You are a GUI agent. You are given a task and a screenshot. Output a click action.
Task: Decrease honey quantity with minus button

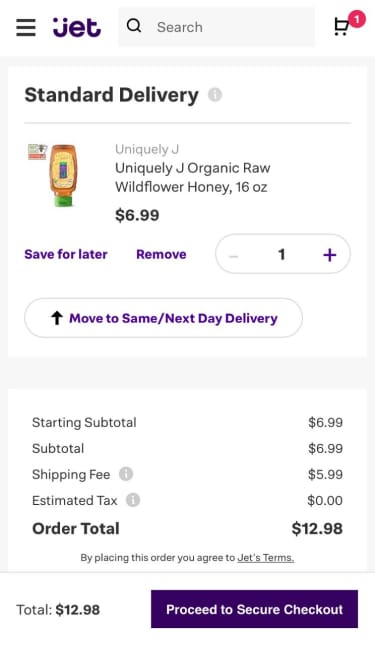coord(233,255)
